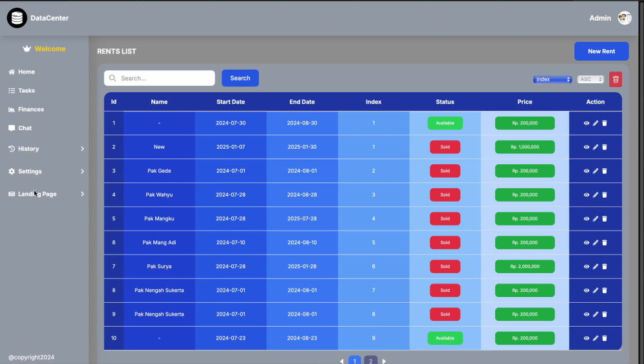Click Sold badge for Pak Surya
Viewport: 644px width, 364px height.
[x=445, y=267]
